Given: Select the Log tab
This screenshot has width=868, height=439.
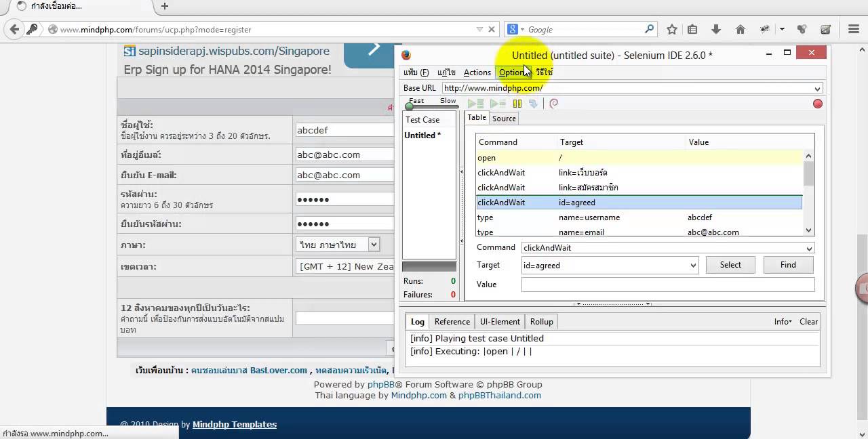Looking at the screenshot, I should (x=418, y=322).
